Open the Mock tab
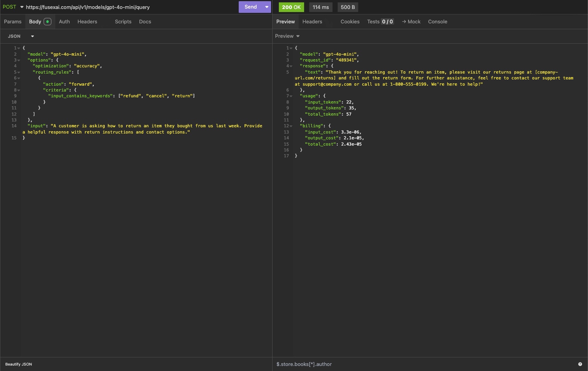This screenshot has height=371, width=588. tap(411, 22)
